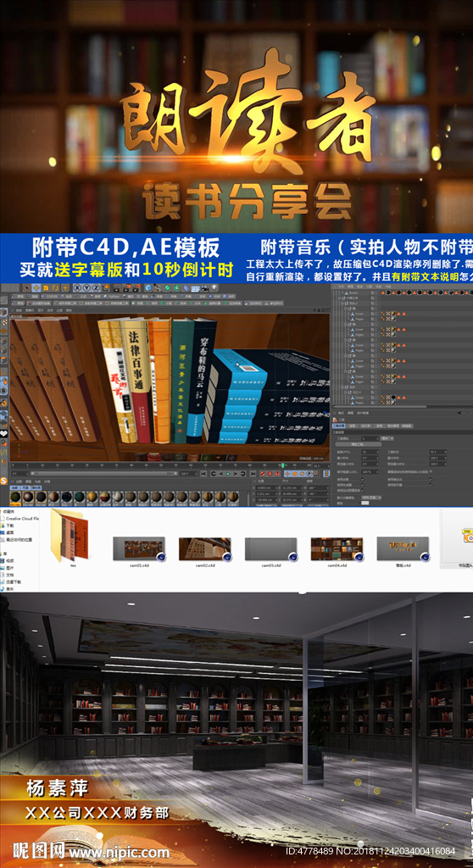
Task: Toggle the Z axis lock
Action: (97, 288)
